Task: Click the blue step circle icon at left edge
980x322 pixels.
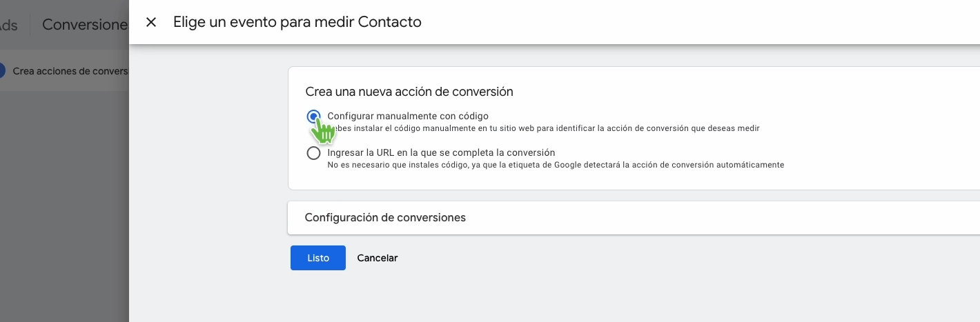Action: click(x=1, y=71)
